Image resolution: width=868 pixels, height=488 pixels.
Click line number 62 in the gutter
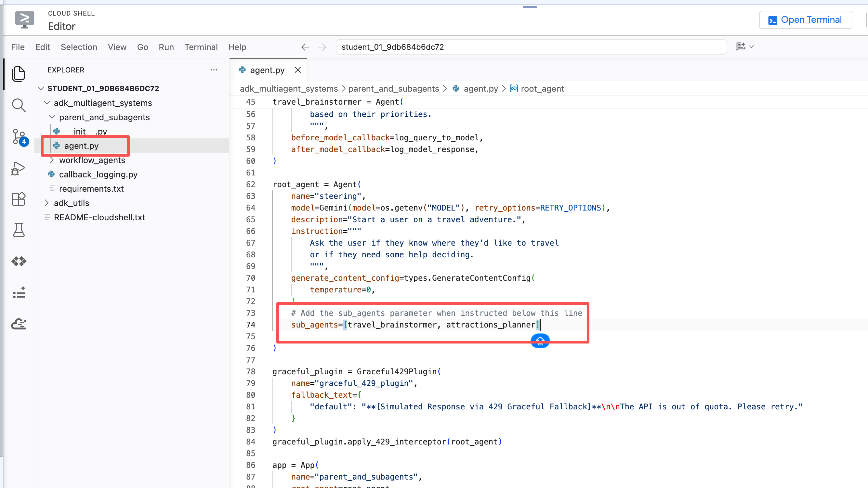coord(251,184)
